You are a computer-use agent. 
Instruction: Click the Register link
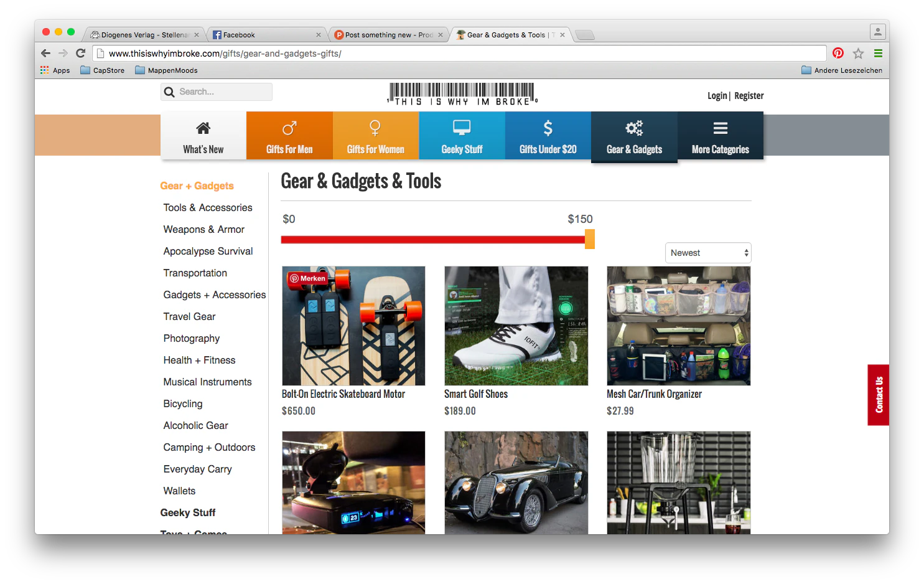pyautogui.click(x=749, y=96)
